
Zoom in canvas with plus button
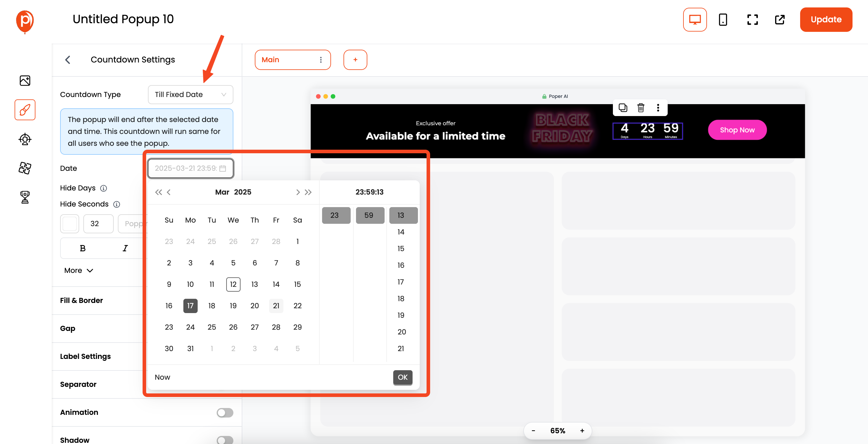pos(582,431)
